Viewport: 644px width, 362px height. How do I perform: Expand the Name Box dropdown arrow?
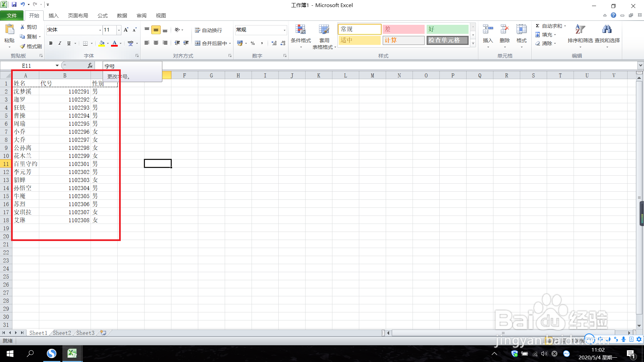[x=57, y=66]
